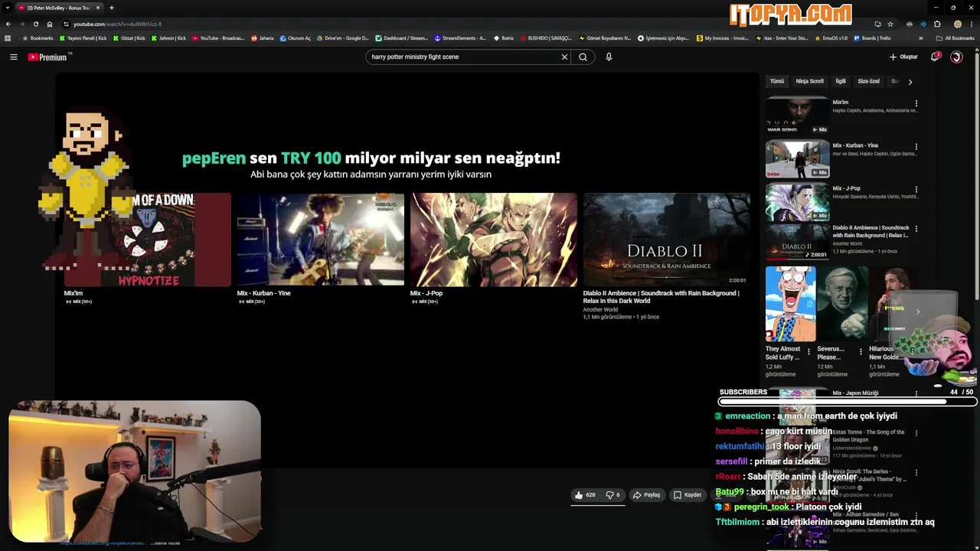The height and width of the screenshot is (551, 980).
Task: Open options for sidebar Diablo II Ambience
Action: tap(916, 229)
